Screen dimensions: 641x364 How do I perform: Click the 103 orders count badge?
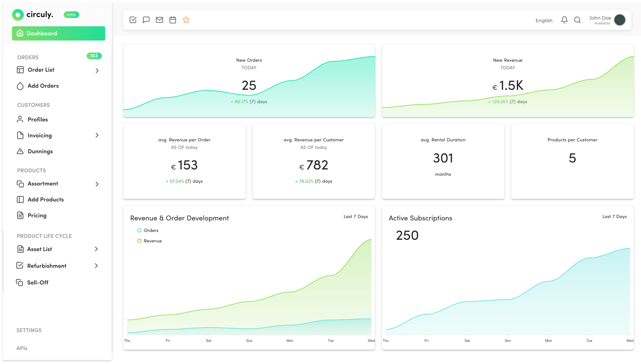pos(94,56)
